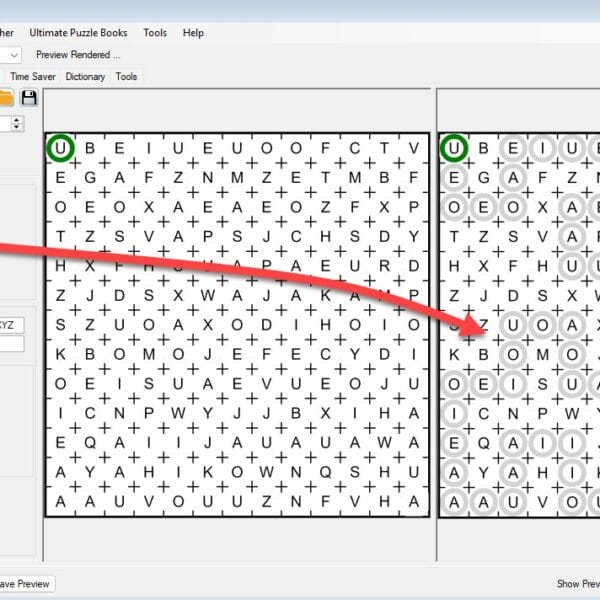Click green-circled U in right puzzle grid
Viewport: 600px width, 600px height.
[x=454, y=149]
